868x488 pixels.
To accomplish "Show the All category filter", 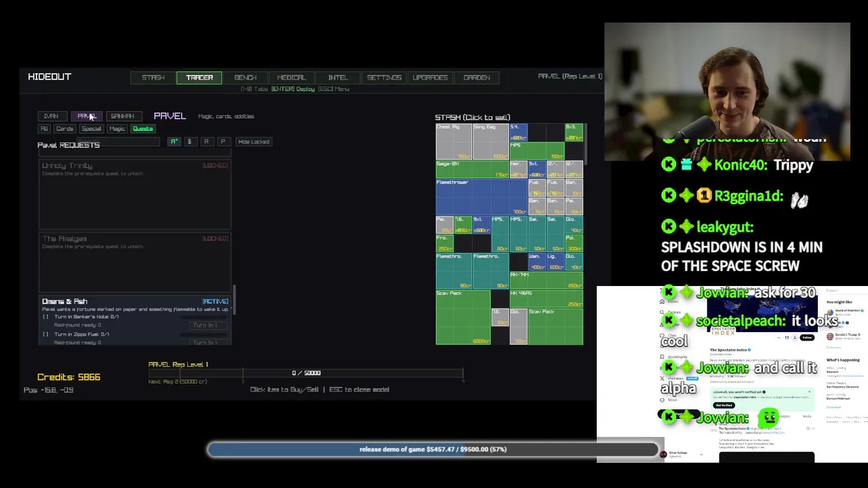I will pyautogui.click(x=44, y=129).
